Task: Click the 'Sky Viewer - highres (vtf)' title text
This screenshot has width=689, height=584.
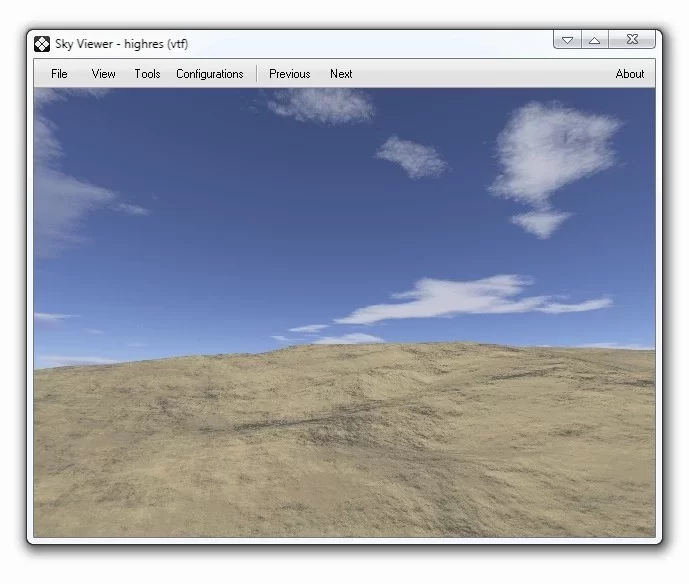Action: coord(121,44)
